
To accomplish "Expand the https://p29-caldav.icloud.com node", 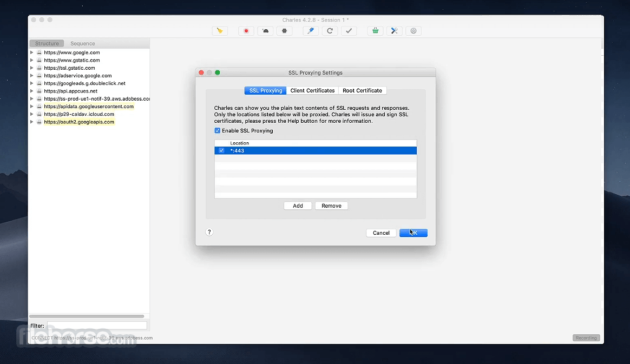I will pos(32,114).
